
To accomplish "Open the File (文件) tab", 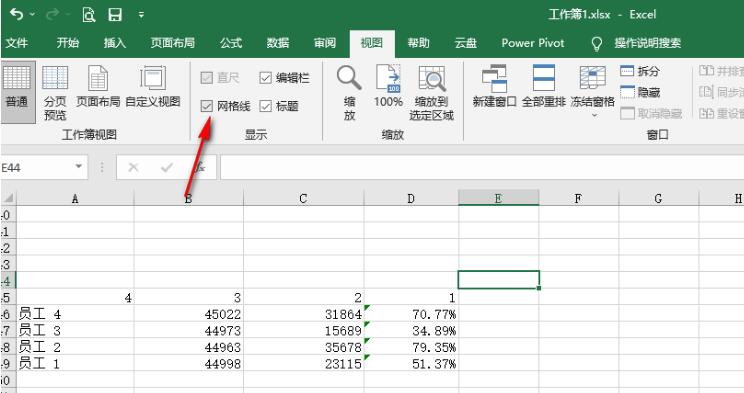I will click(17, 43).
